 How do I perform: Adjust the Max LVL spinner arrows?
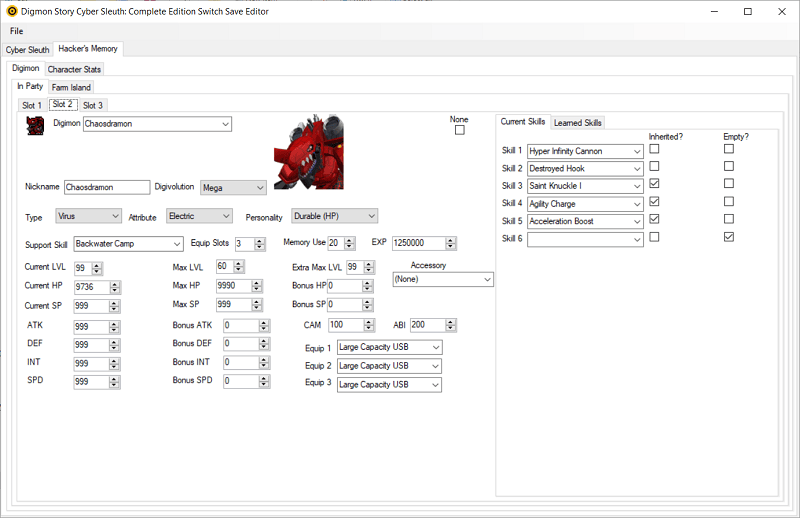(238, 266)
